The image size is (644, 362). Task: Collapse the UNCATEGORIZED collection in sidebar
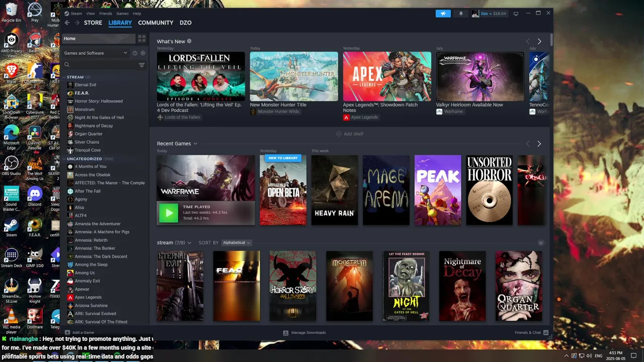point(64,159)
